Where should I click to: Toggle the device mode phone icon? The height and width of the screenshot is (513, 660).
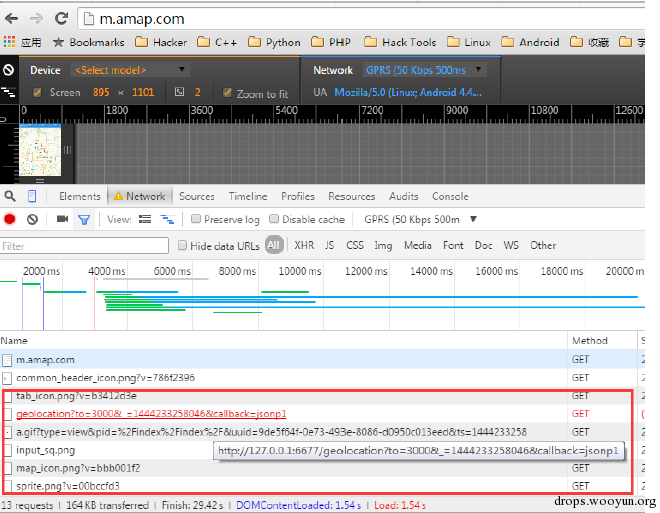(32, 196)
